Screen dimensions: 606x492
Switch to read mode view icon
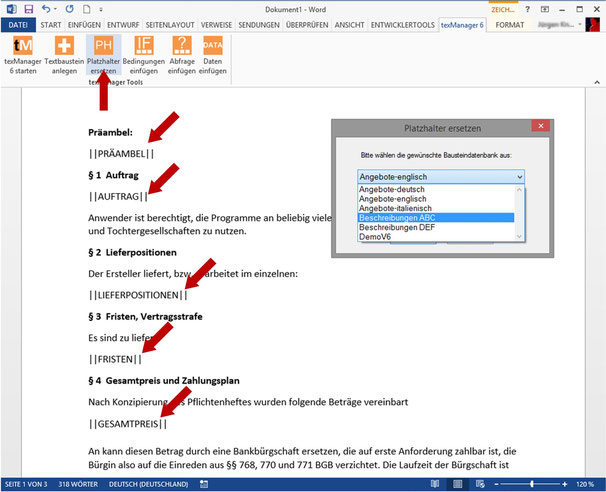[x=435, y=484]
